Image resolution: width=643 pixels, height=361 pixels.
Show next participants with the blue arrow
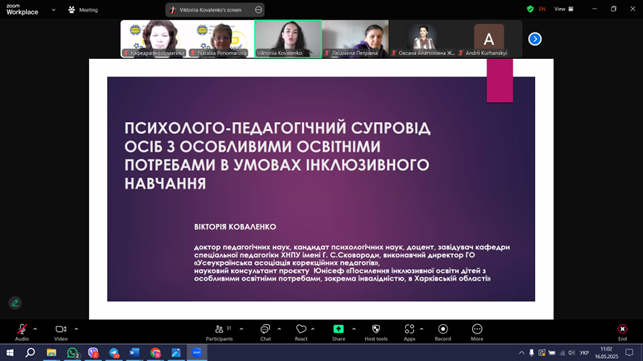click(x=535, y=39)
